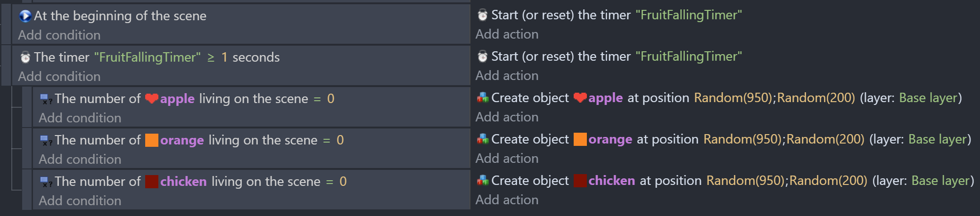Screen dimensions: 980x216
Task: Edit the 1 seconds value in timer condition
Action: (x=224, y=57)
